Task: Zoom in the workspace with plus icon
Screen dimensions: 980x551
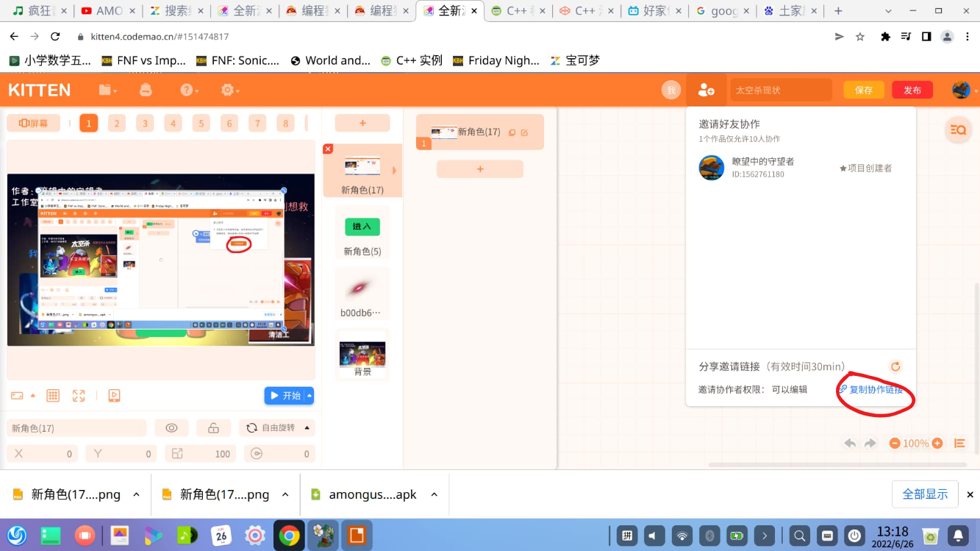Action: 937,443
